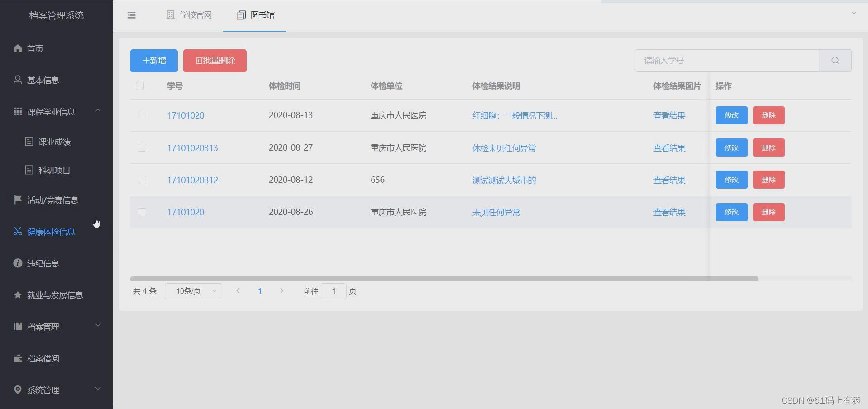Click 删除 for row 17101020312
Viewport: 868px width, 409px height.
point(768,180)
